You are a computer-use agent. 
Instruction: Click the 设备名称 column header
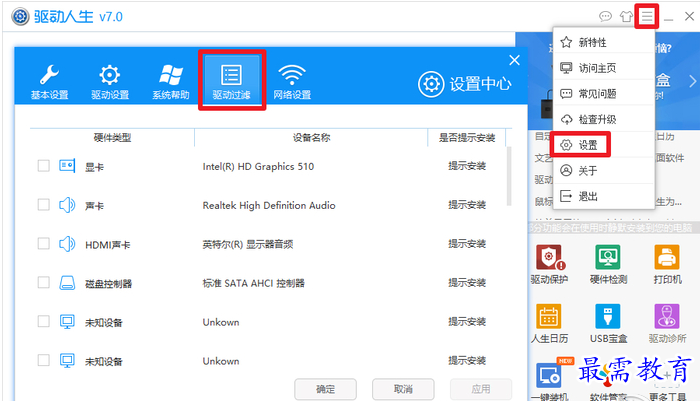pos(311,138)
